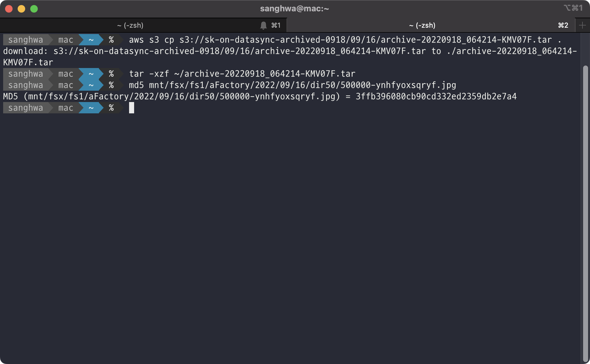
Task: Click the md5 mnt/fsx command line
Action: 292,85
